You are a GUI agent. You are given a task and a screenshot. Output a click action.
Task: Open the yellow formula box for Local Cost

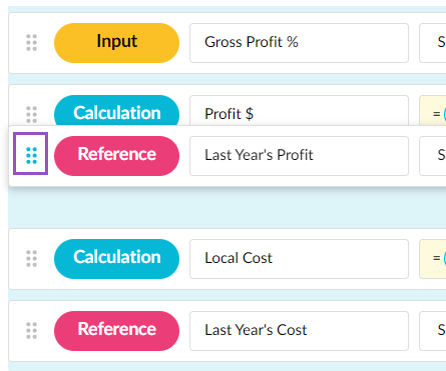click(x=433, y=259)
